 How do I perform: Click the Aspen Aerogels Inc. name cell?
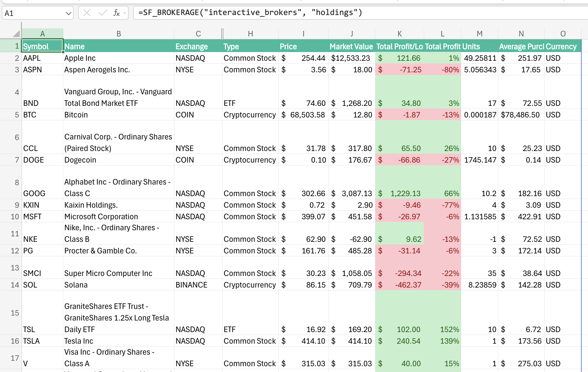119,70
